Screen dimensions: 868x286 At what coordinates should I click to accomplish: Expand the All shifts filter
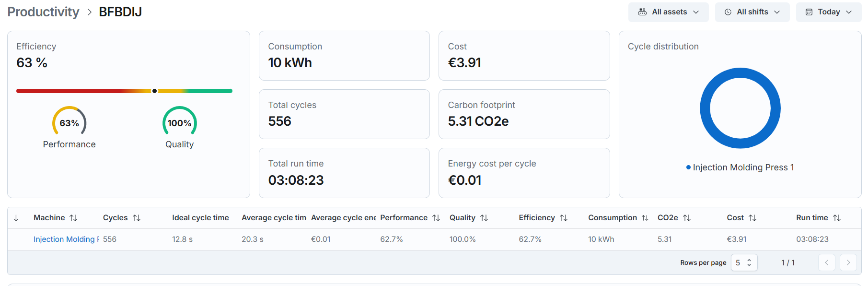click(x=752, y=12)
